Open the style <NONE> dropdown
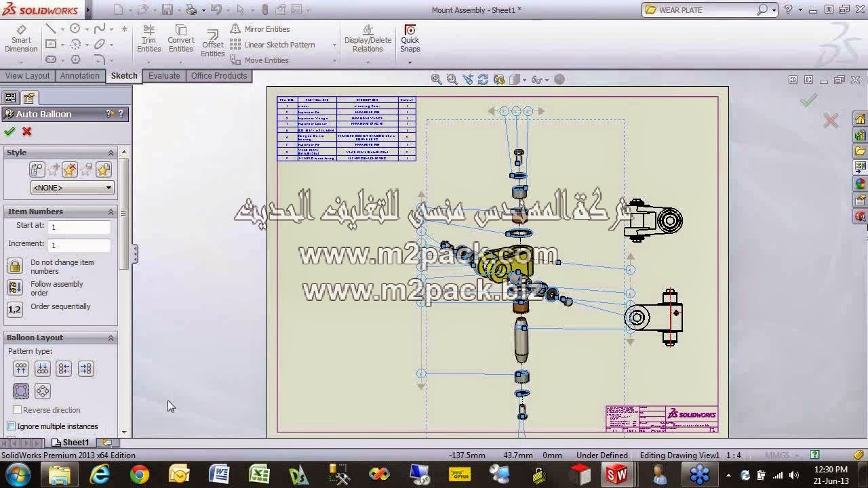The image size is (868, 488). click(x=72, y=188)
